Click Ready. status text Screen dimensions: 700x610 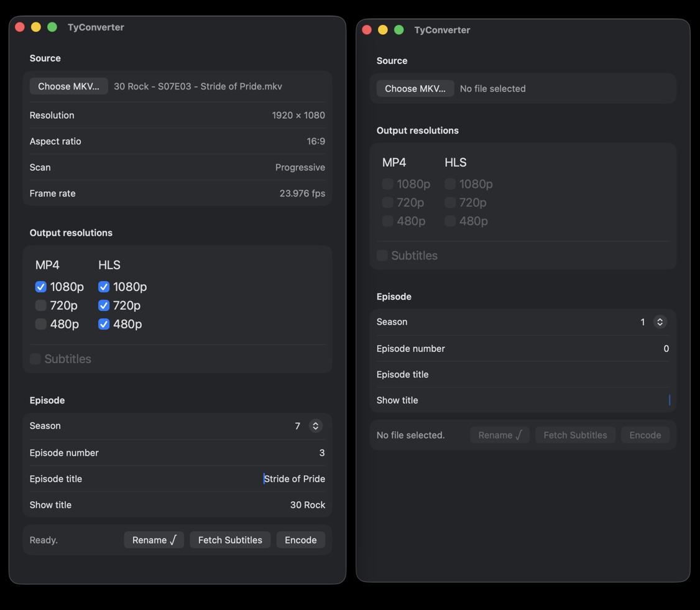pos(44,540)
